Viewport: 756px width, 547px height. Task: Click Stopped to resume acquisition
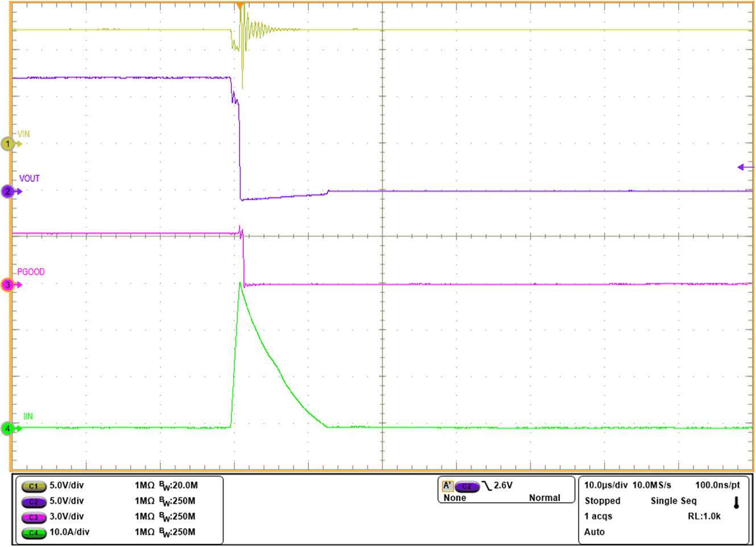coord(602,501)
